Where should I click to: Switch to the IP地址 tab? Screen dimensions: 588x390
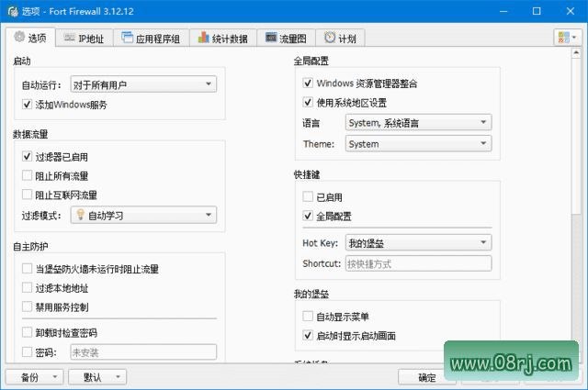point(85,38)
